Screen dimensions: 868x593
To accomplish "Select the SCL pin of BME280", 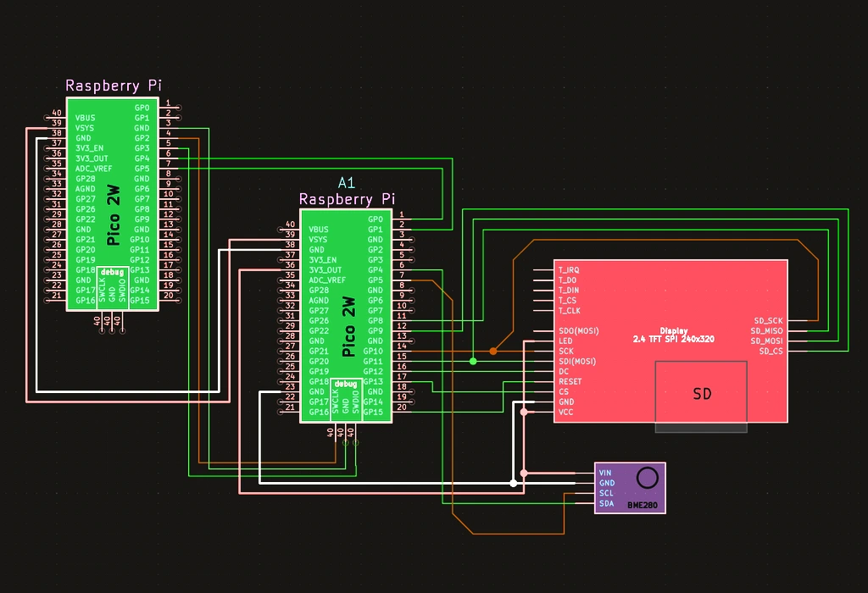I will 606,493.
